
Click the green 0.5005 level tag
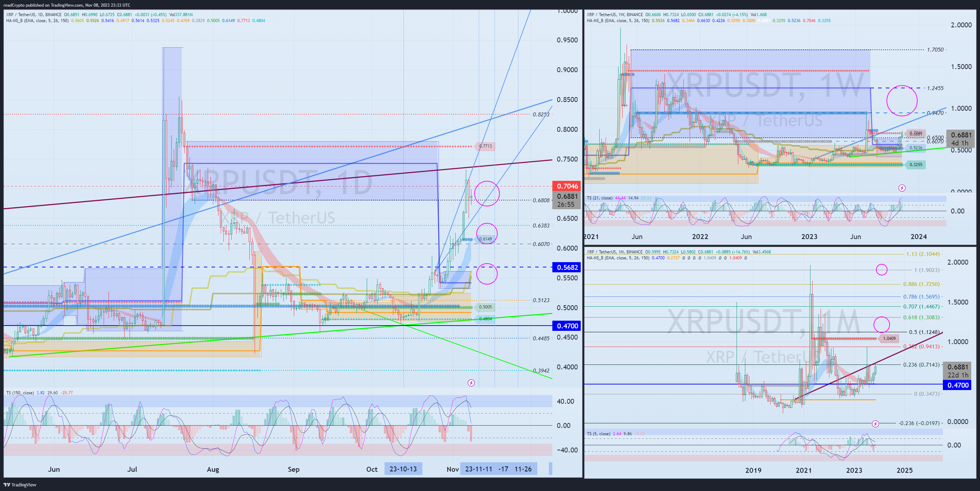pos(484,307)
